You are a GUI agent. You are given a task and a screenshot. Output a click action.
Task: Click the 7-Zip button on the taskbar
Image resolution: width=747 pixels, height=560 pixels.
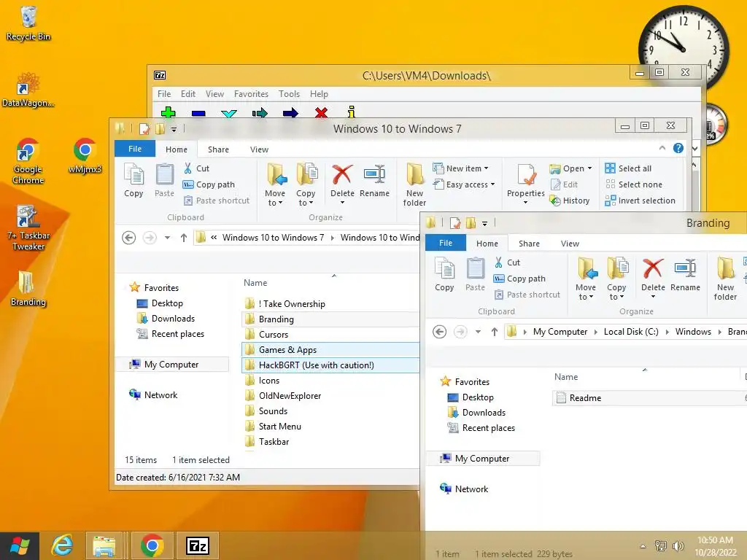198,545
